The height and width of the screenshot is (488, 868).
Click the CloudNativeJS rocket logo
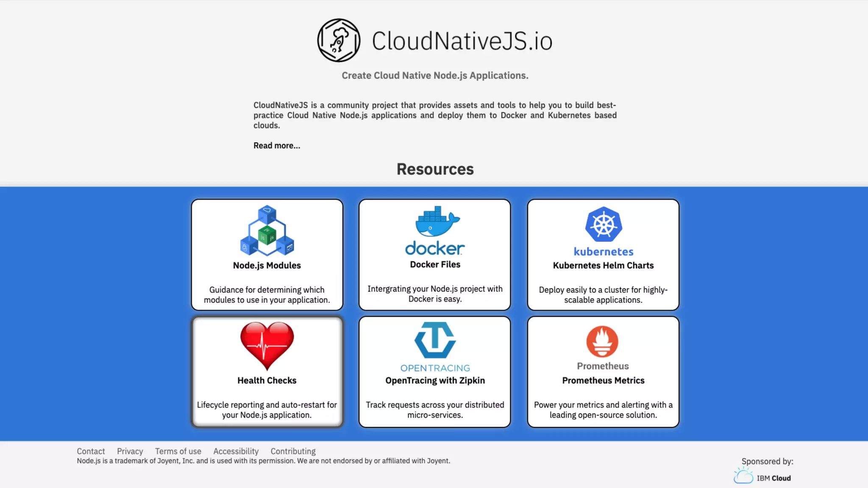point(339,40)
